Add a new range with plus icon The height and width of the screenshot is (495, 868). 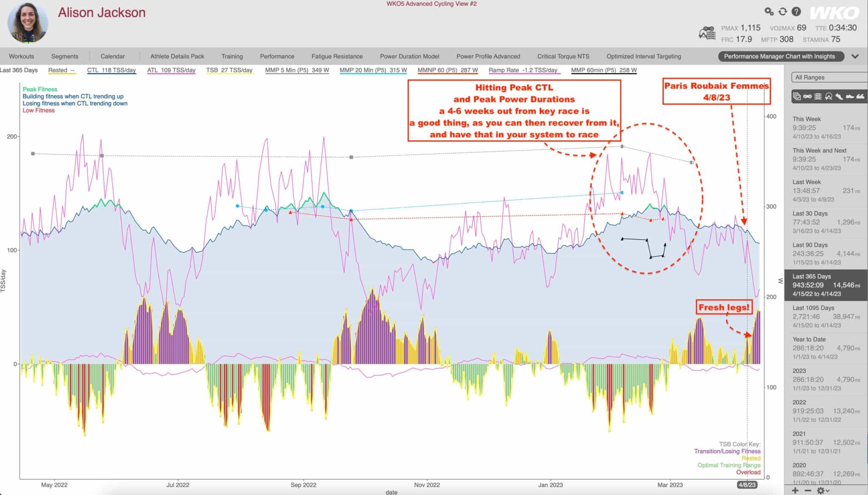[x=795, y=490]
